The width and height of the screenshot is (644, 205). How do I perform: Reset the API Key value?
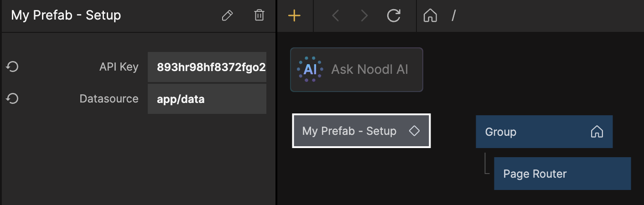pos(12,67)
